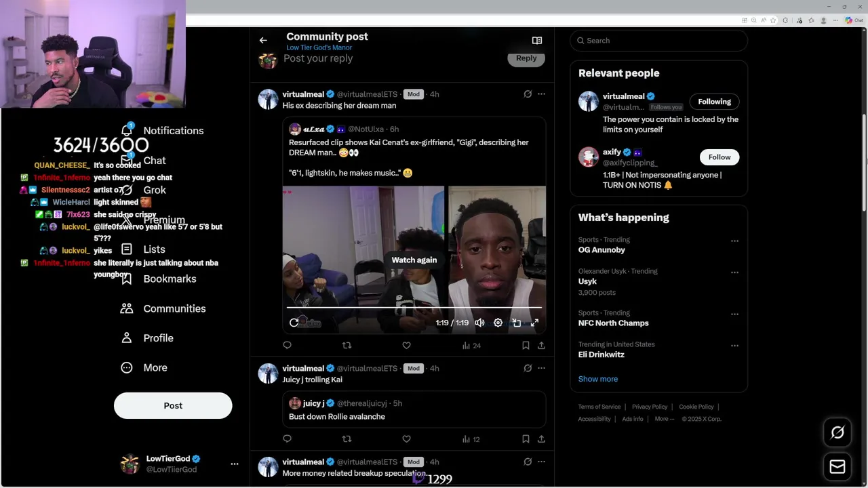Share 'His ex describing her dream man' post
Viewport: 868px width, 488px height.
point(541,346)
